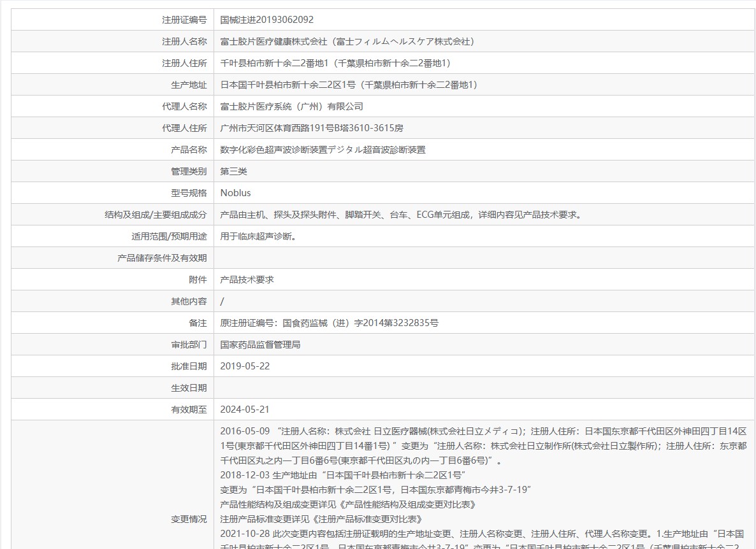
Task: Click the label 管理类别
Action: pyautogui.click(x=189, y=171)
